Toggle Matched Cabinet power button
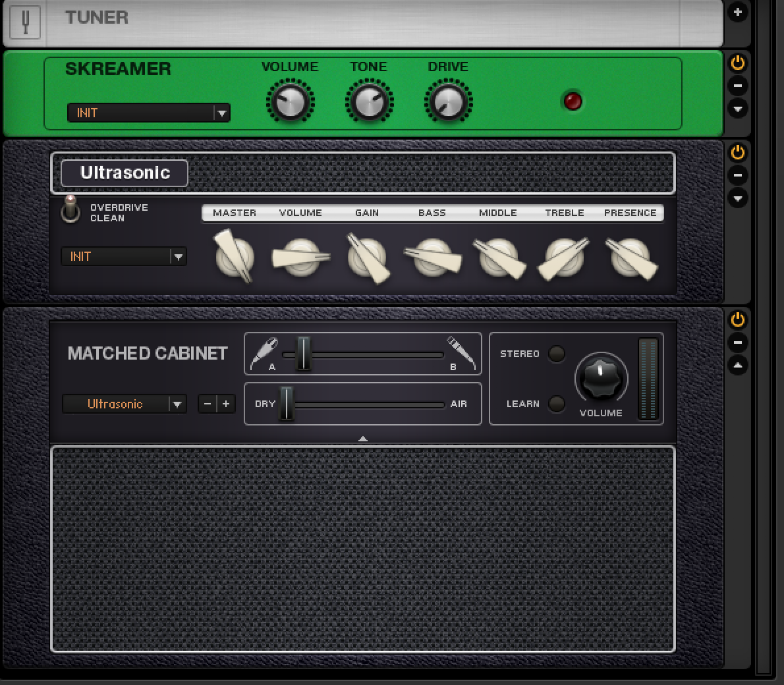Screen dimensions: 784x685 tap(737, 319)
